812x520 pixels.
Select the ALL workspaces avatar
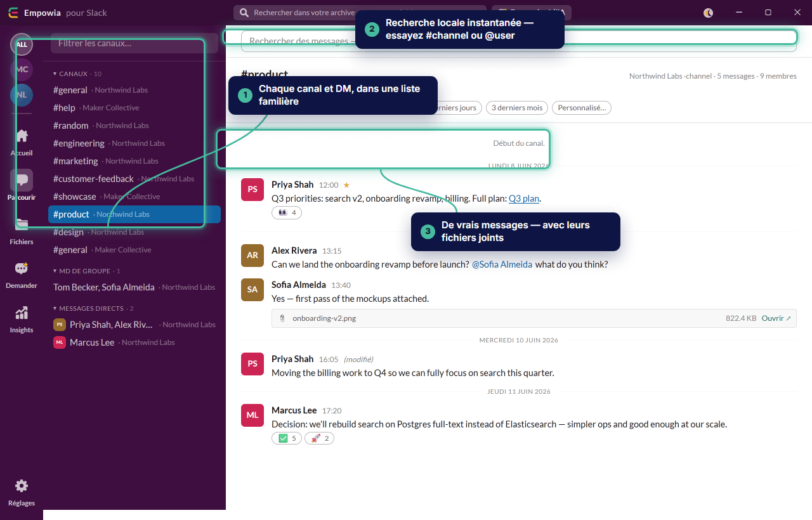click(22, 44)
